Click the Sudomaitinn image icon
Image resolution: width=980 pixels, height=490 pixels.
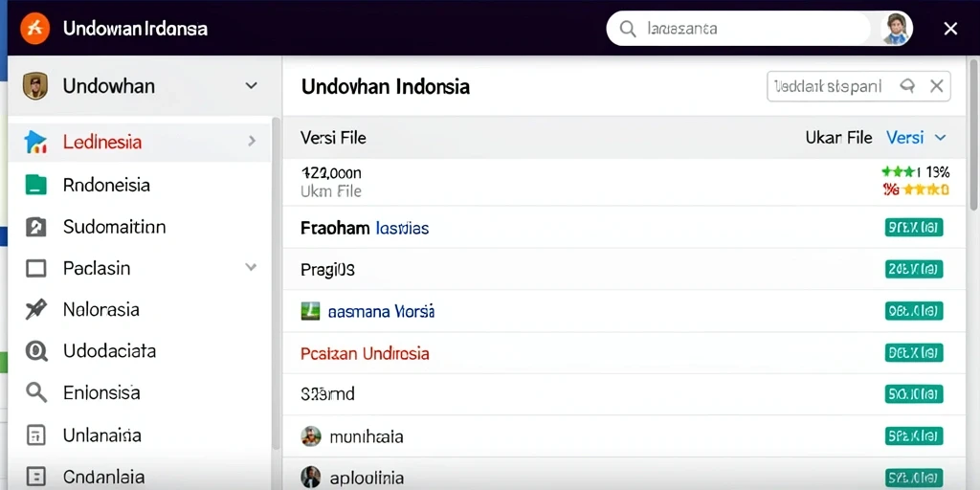(x=35, y=226)
